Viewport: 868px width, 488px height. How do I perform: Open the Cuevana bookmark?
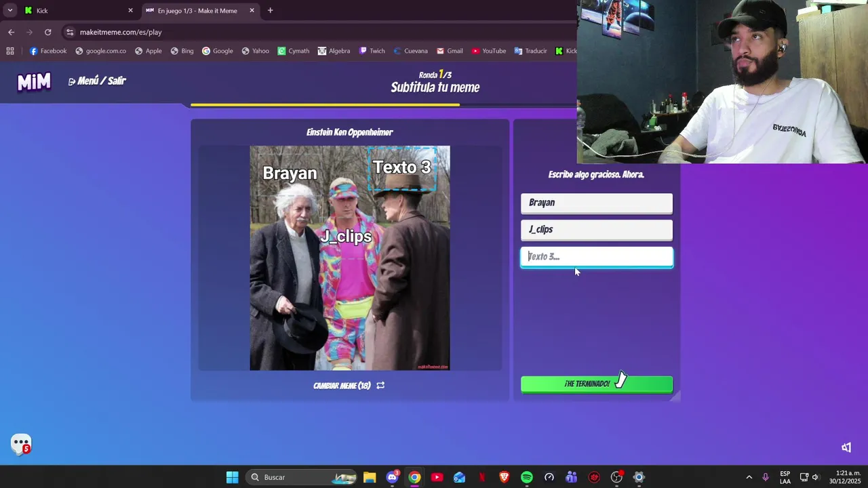pos(410,51)
